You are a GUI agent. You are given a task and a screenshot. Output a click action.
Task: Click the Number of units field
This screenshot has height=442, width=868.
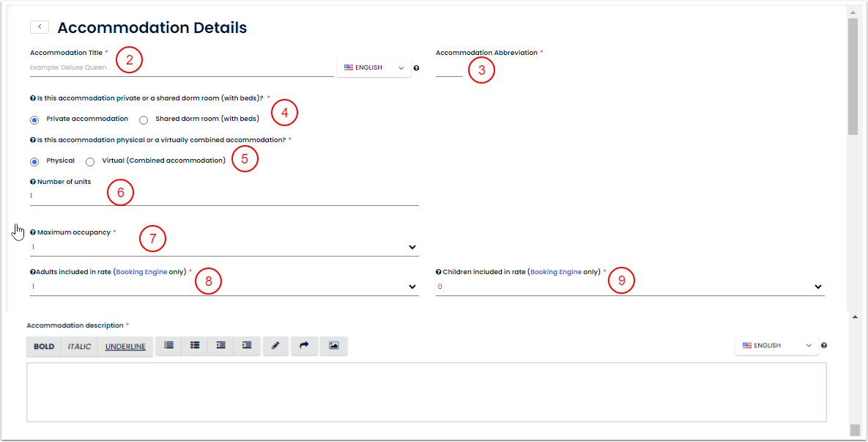[224, 196]
